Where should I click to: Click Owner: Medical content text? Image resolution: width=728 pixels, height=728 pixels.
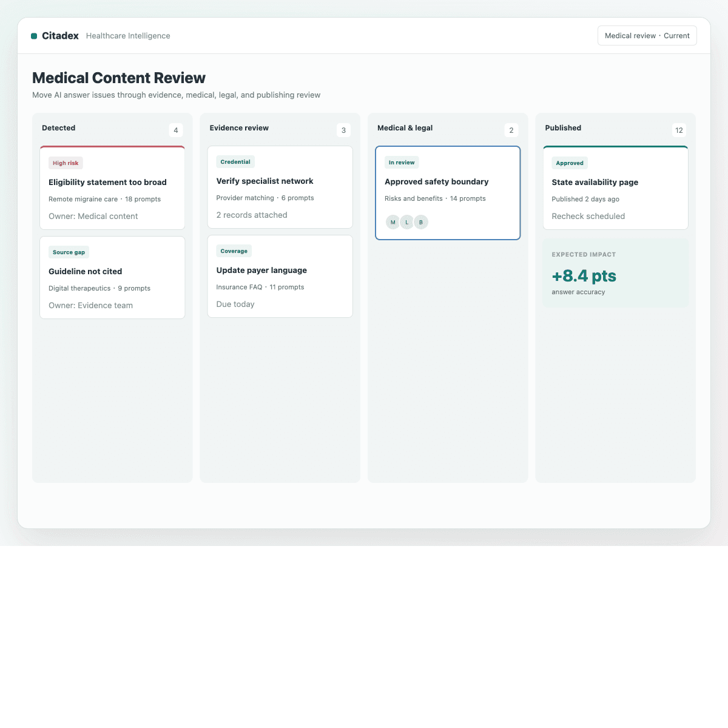coord(93,217)
